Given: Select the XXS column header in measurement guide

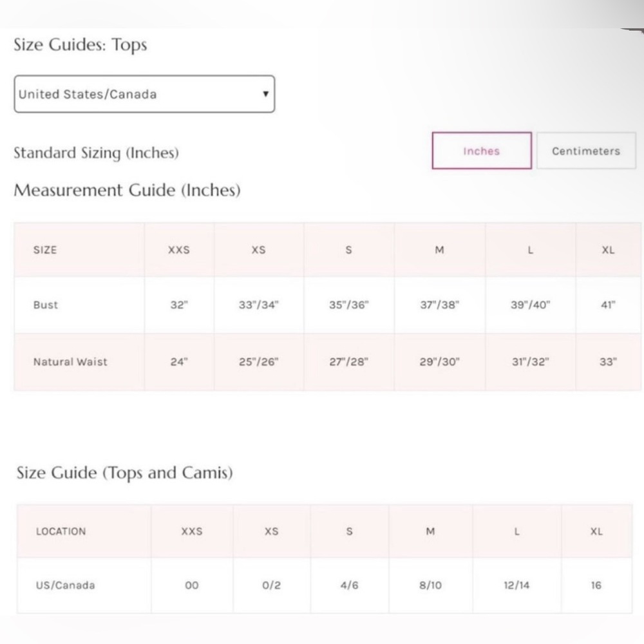Looking at the screenshot, I should pyautogui.click(x=179, y=250).
